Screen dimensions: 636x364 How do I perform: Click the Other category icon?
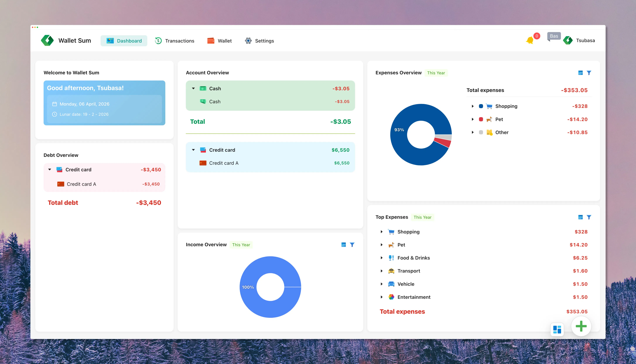pyautogui.click(x=489, y=133)
